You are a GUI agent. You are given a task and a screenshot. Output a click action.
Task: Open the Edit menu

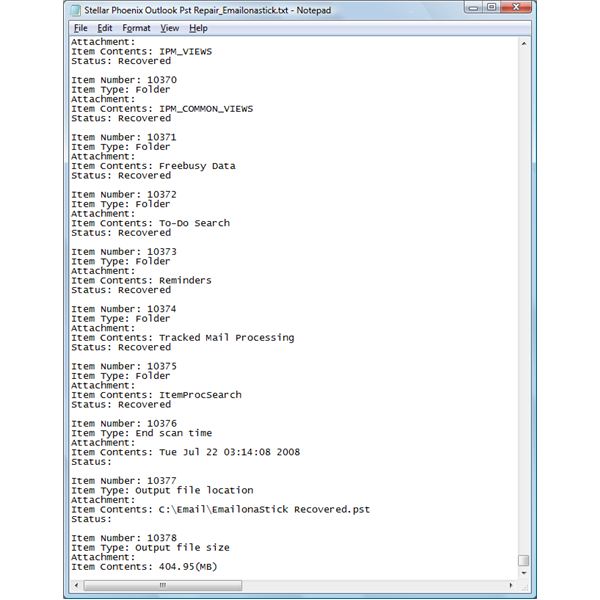[x=104, y=28]
